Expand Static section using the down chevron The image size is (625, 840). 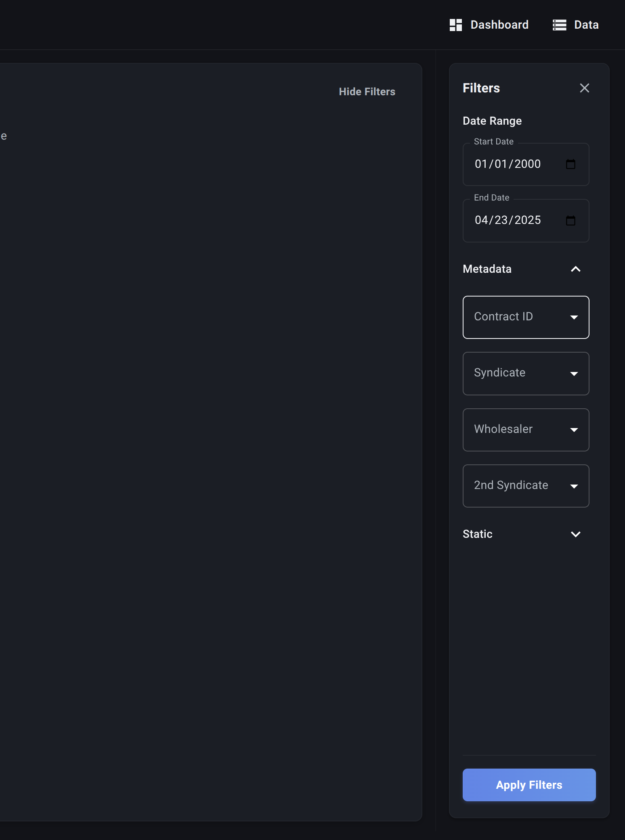[x=575, y=534]
